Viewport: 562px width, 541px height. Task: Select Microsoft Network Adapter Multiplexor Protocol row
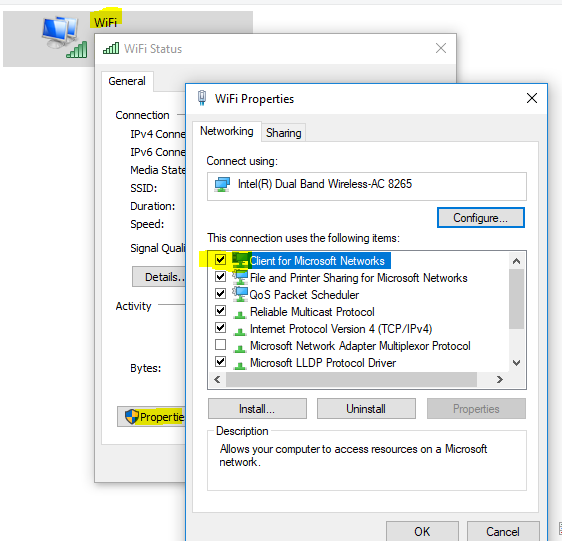[360, 346]
